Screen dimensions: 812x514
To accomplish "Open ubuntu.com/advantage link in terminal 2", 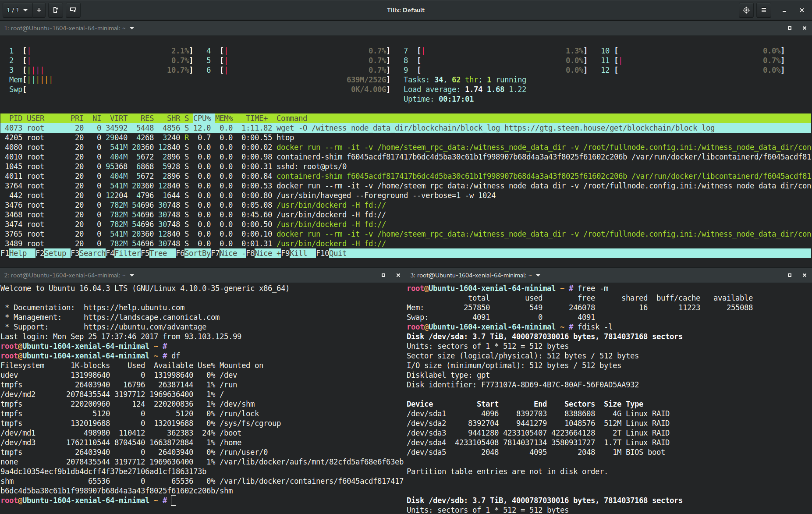I will pos(145,327).
